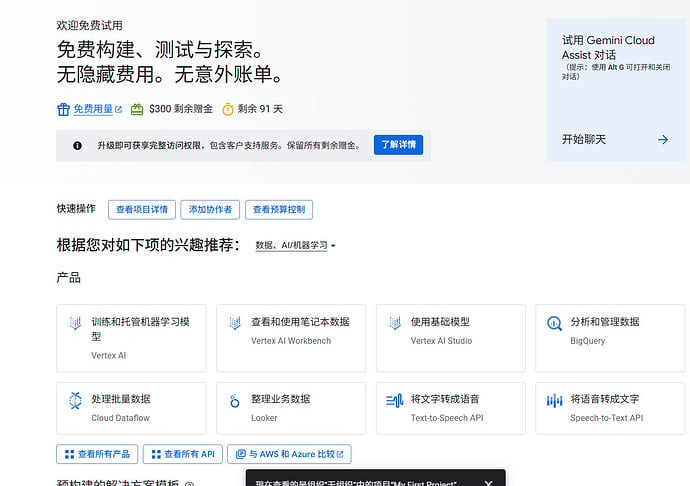
Task: Open 查看预算控制 quick action
Action: 279,210
